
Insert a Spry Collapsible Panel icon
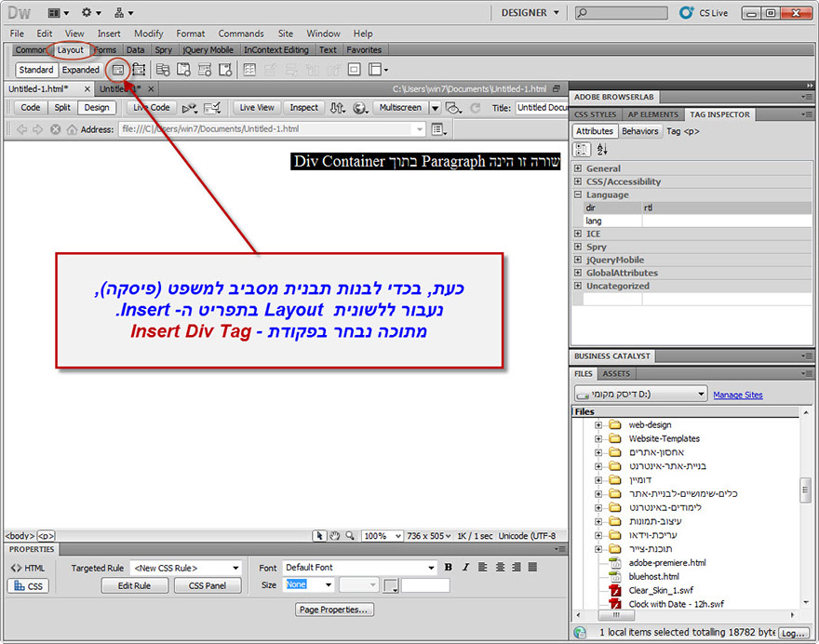pyautogui.click(x=225, y=70)
